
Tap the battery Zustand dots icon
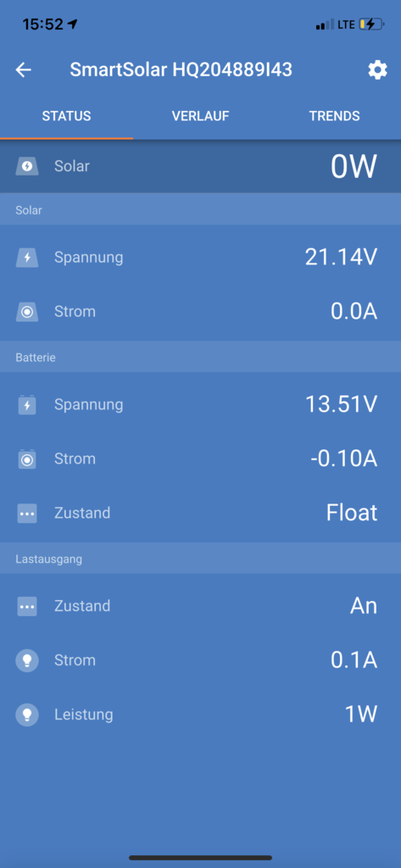click(x=27, y=513)
